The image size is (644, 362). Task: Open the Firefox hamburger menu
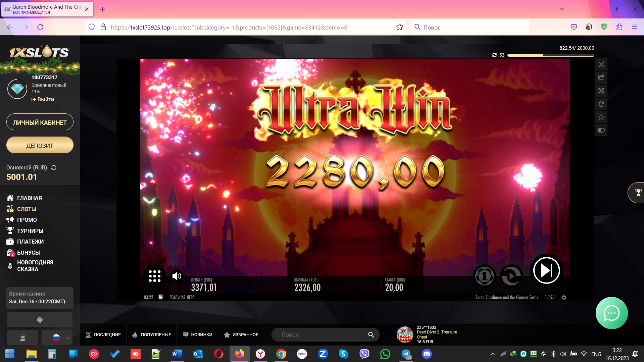[634, 27]
